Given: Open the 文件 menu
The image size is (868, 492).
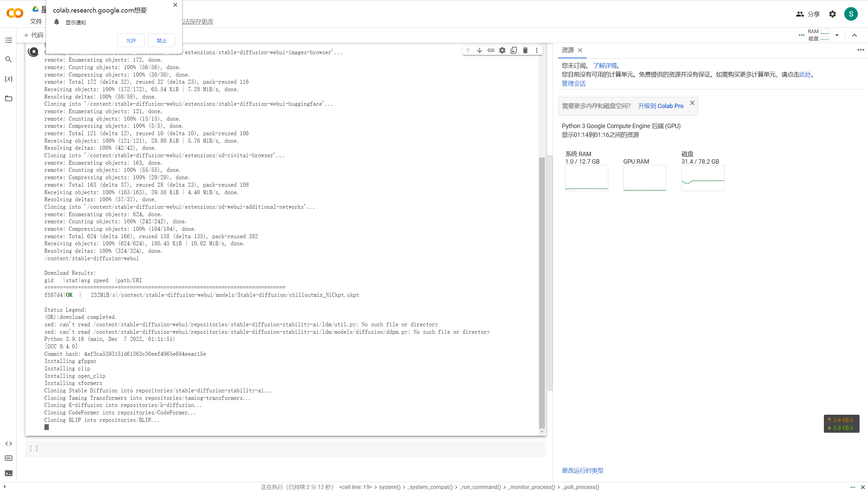Looking at the screenshot, I should point(36,21).
